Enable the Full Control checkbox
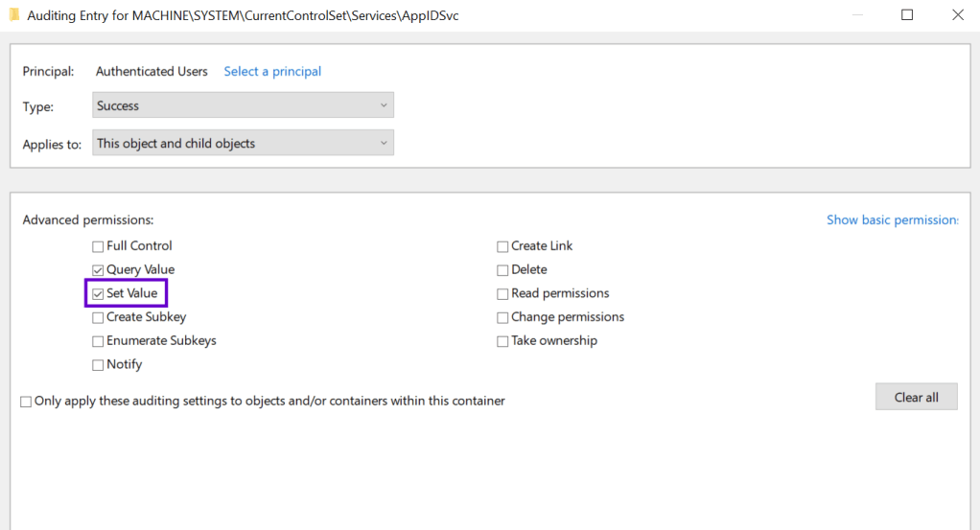The height and width of the screenshot is (530, 980). [x=98, y=246]
